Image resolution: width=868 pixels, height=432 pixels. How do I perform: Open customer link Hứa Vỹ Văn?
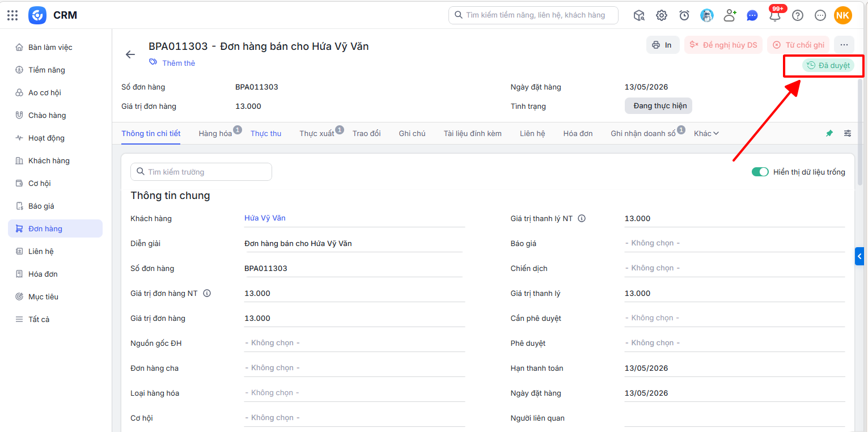tap(265, 218)
